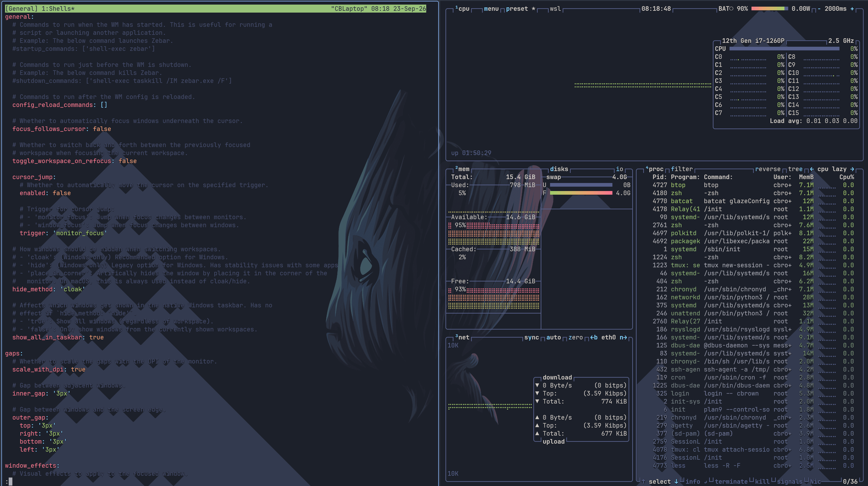
Task: Toggle net sync option
Action: (x=531, y=337)
